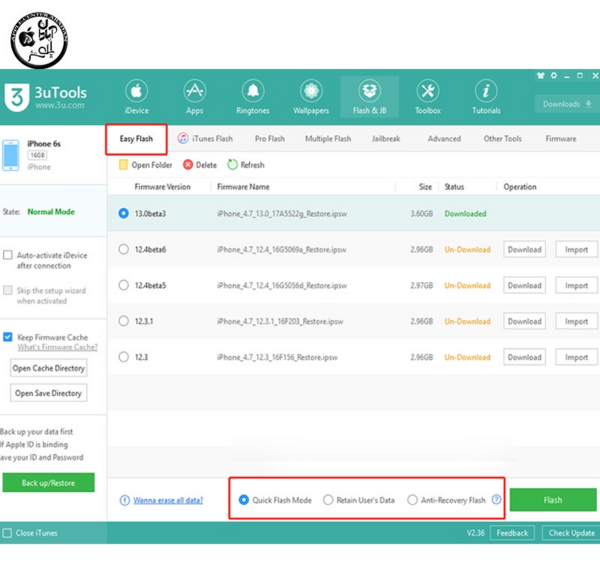Viewport: 600px width, 574px height.
Task: Click the green Flash button
Action: pyautogui.click(x=553, y=499)
